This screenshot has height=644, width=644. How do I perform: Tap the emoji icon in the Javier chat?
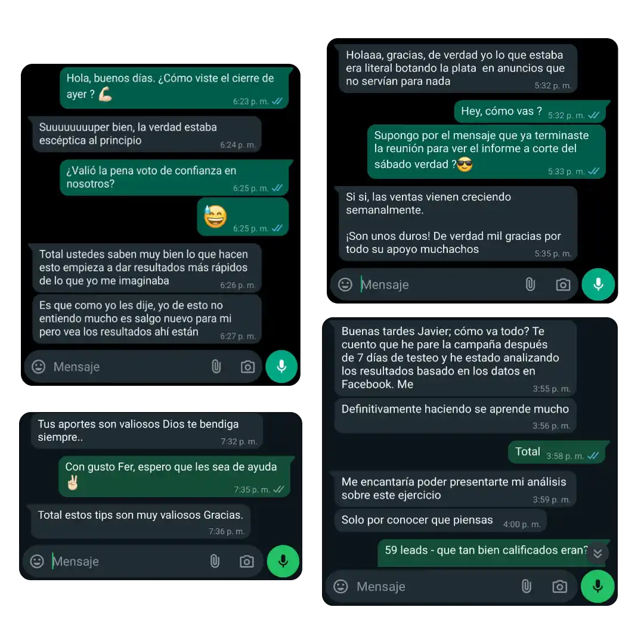340,586
